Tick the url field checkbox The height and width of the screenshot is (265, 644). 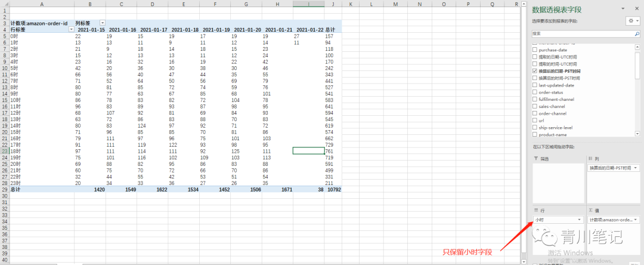point(534,121)
